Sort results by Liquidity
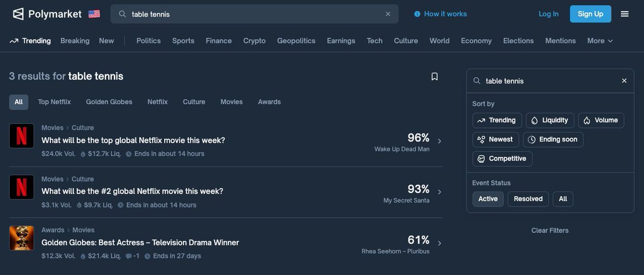 point(550,121)
